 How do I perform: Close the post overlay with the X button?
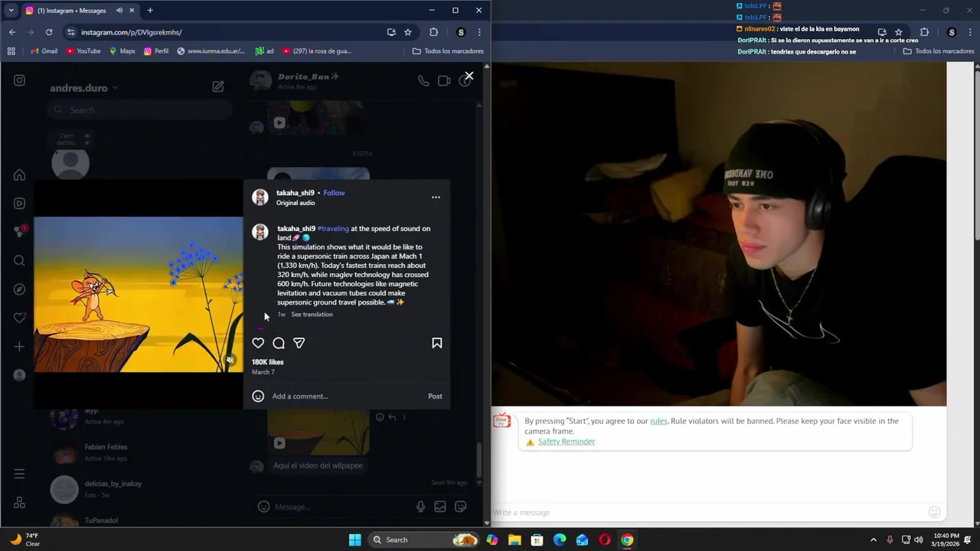point(469,76)
